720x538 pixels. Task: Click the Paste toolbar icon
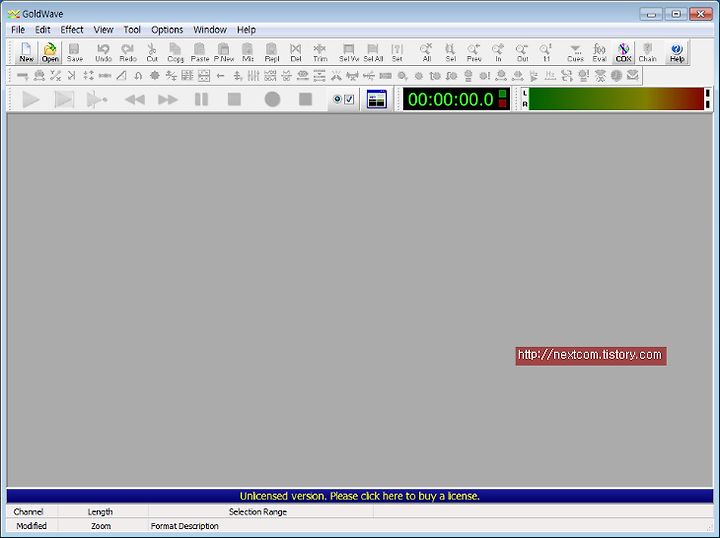[200, 52]
